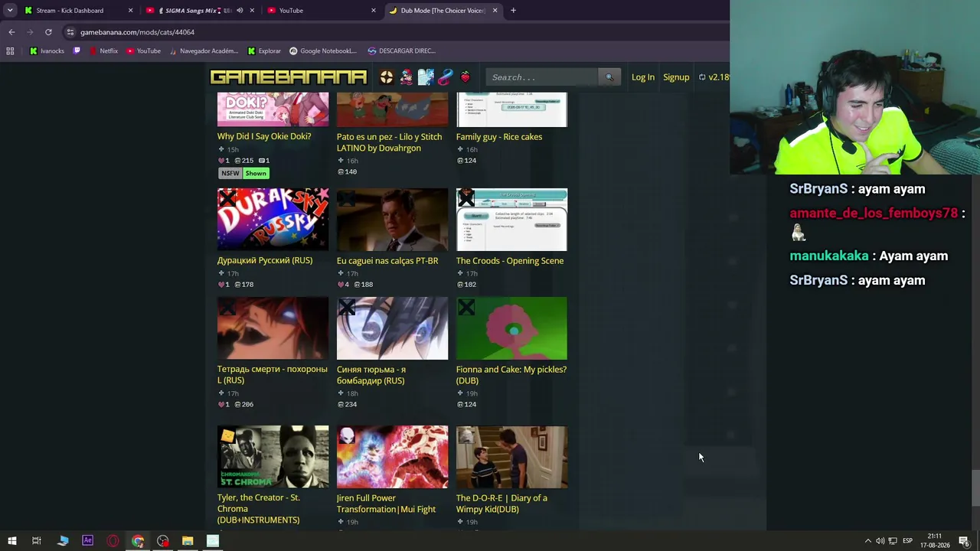Switch to Chrome on the taskbar
Image resolution: width=980 pixels, height=551 pixels.
(138, 541)
